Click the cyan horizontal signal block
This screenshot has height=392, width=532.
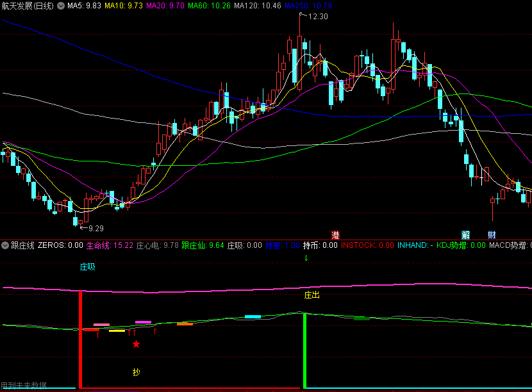(x=253, y=316)
